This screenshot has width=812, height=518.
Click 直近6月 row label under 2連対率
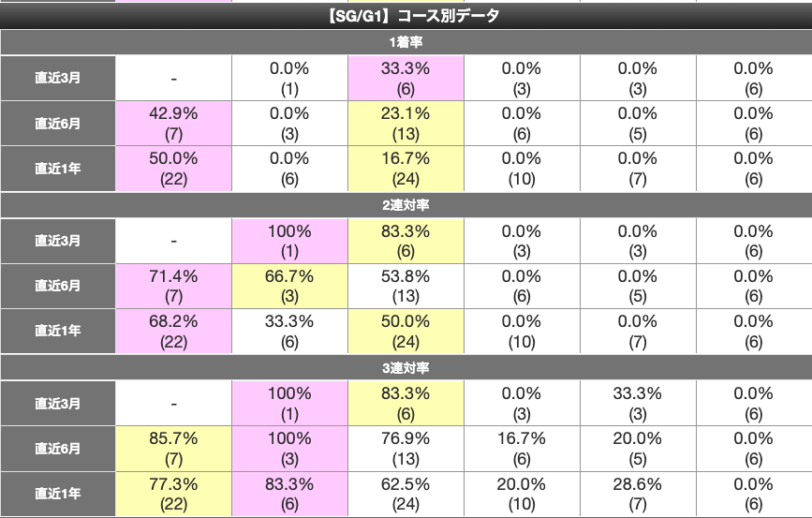pos(57,286)
